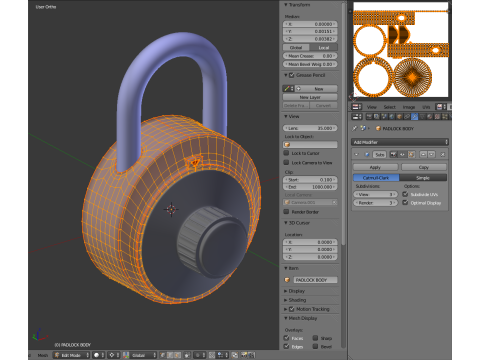
Task: Remove the Subsurf modifier with the X
Action: [x=443, y=154]
